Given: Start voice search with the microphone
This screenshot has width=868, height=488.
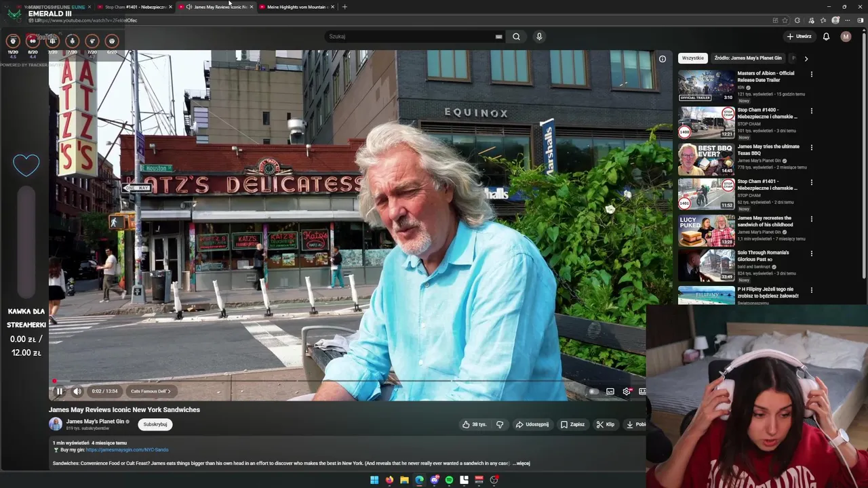Looking at the screenshot, I should point(539,37).
